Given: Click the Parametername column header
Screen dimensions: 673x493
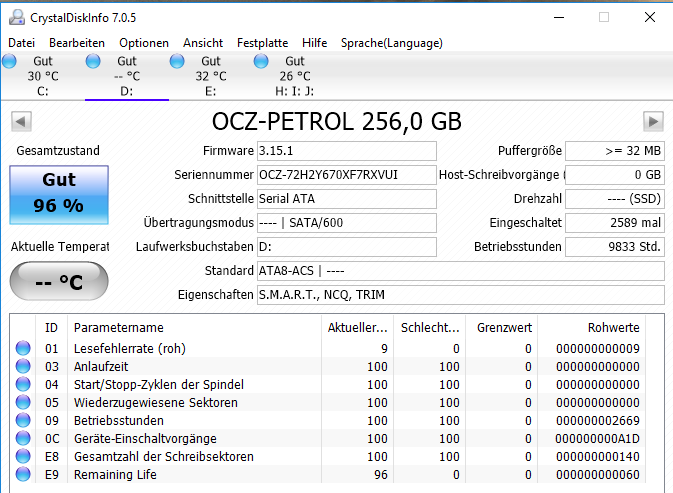Looking at the screenshot, I should coord(194,328).
